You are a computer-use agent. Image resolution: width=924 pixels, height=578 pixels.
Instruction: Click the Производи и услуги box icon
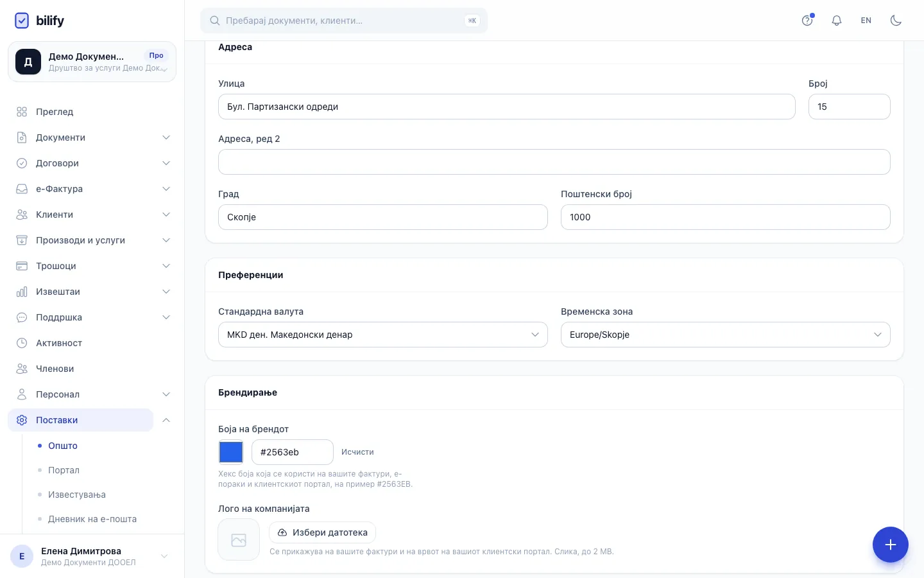tap(22, 240)
